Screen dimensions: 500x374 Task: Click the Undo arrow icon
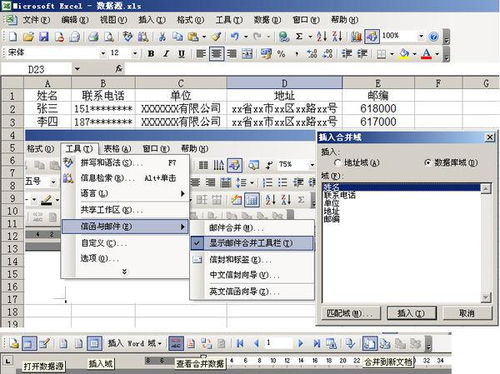[x=235, y=36]
